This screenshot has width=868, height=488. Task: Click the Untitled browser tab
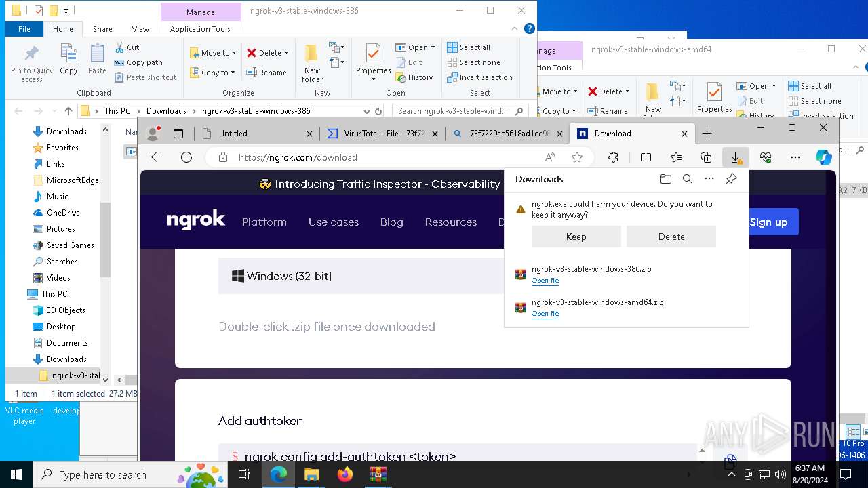(x=257, y=134)
